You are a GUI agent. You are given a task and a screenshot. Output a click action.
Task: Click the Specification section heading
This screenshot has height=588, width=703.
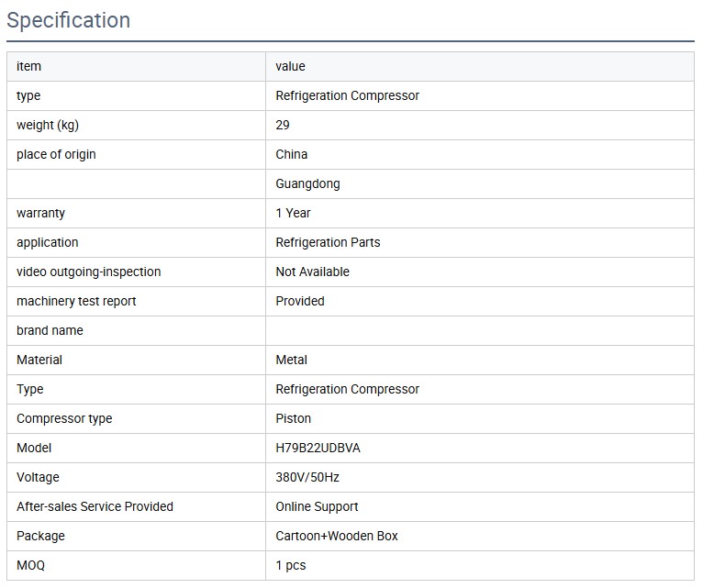click(x=69, y=20)
